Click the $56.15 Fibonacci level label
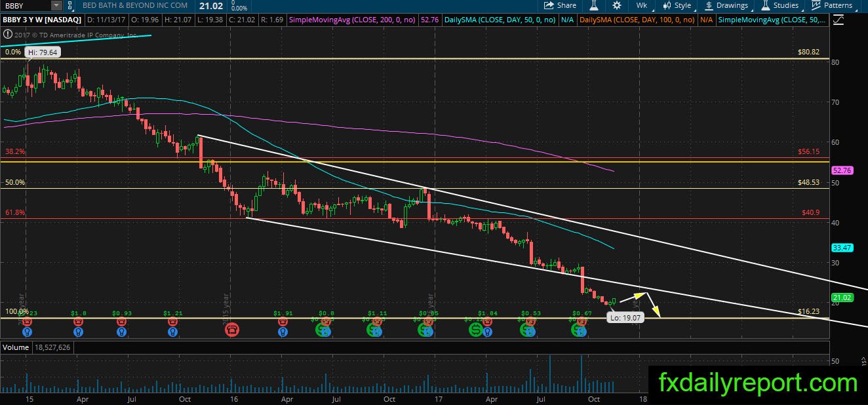Image resolution: width=868 pixels, height=405 pixels. point(808,151)
